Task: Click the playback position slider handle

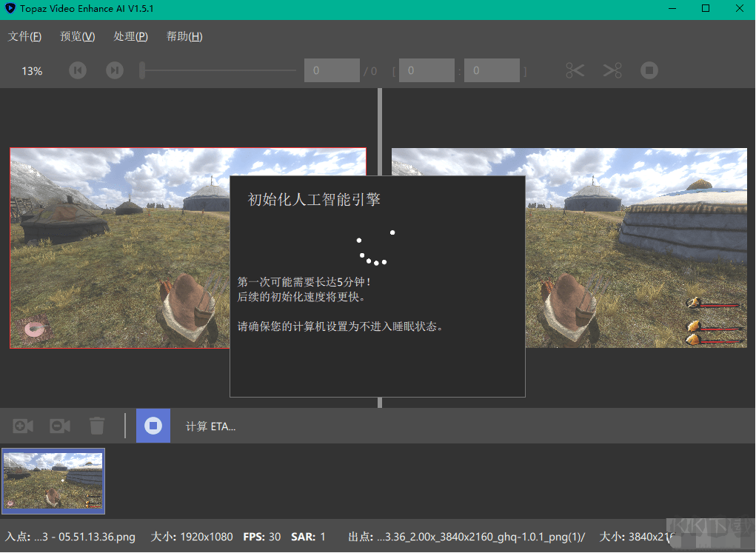Action: click(142, 70)
